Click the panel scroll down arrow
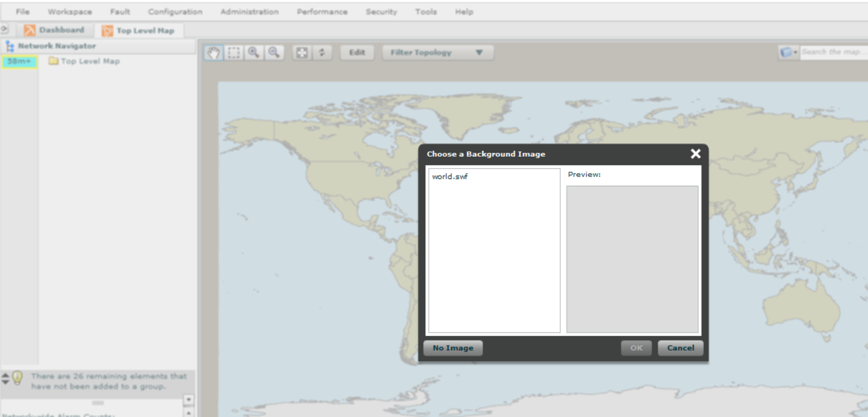868x417 pixels. [x=189, y=400]
